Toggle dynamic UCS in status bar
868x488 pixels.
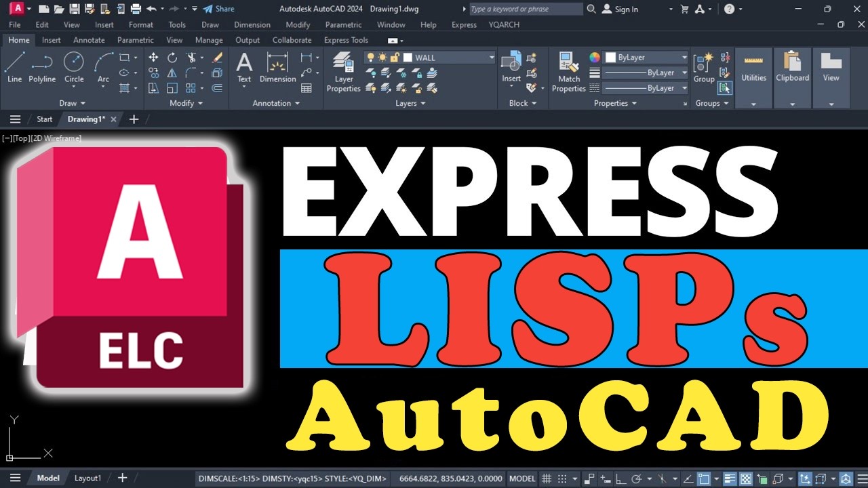point(805,478)
